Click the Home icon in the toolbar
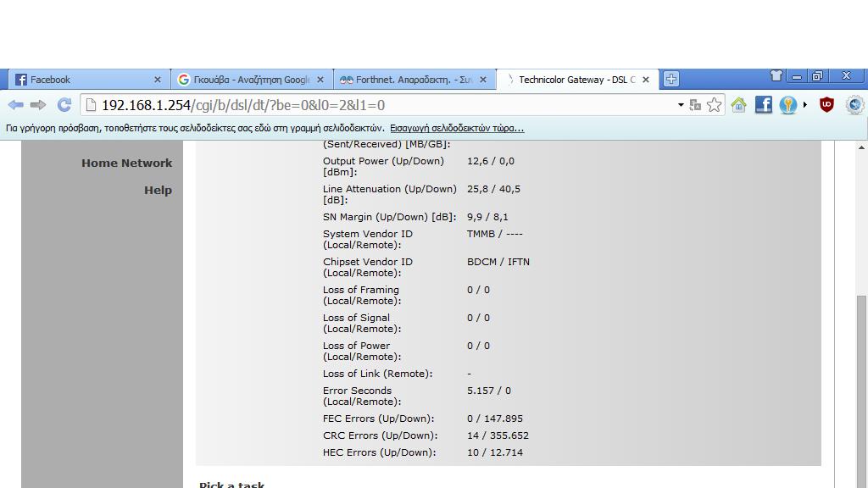Screen dimensions: 868x488 [x=738, y=104]
